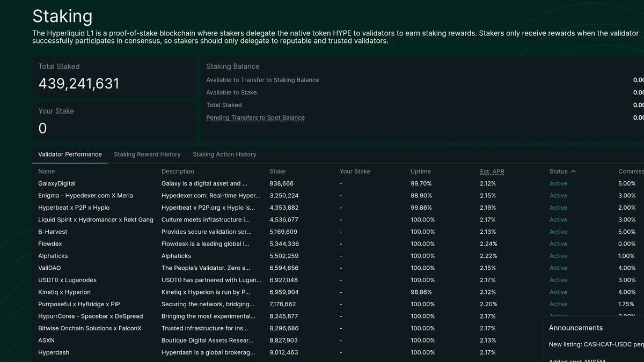Open the Staking Action History tab
The height and width of the screenshot is (362, 644).
coord(224,154)
